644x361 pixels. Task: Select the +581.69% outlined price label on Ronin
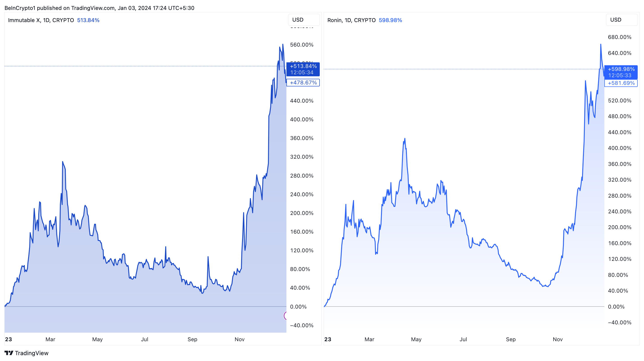tap(621, 83)
